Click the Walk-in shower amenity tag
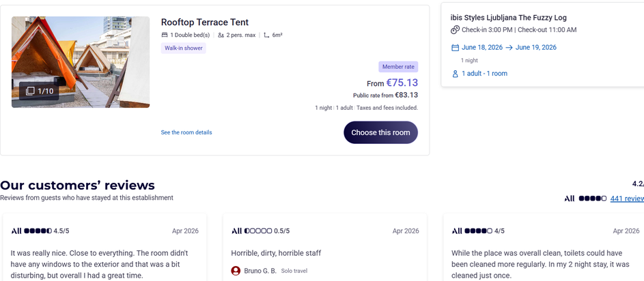 pos(184,48)
